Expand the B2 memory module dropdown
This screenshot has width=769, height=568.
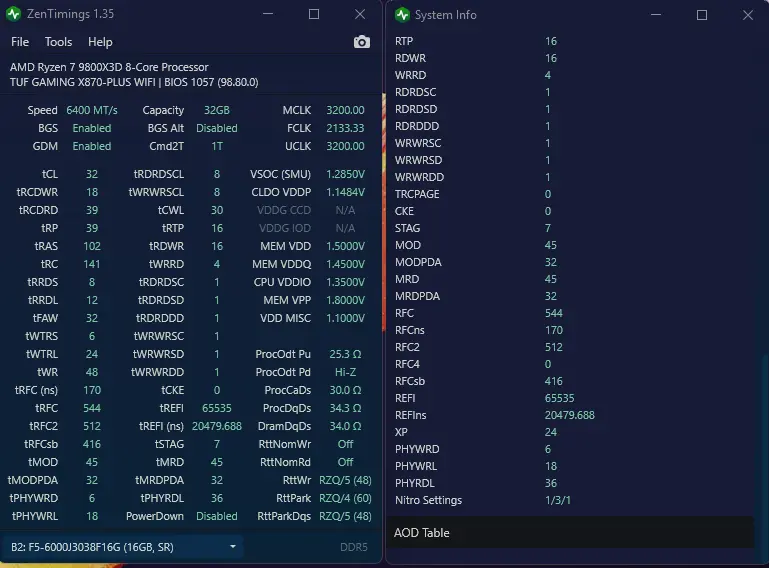122,547
